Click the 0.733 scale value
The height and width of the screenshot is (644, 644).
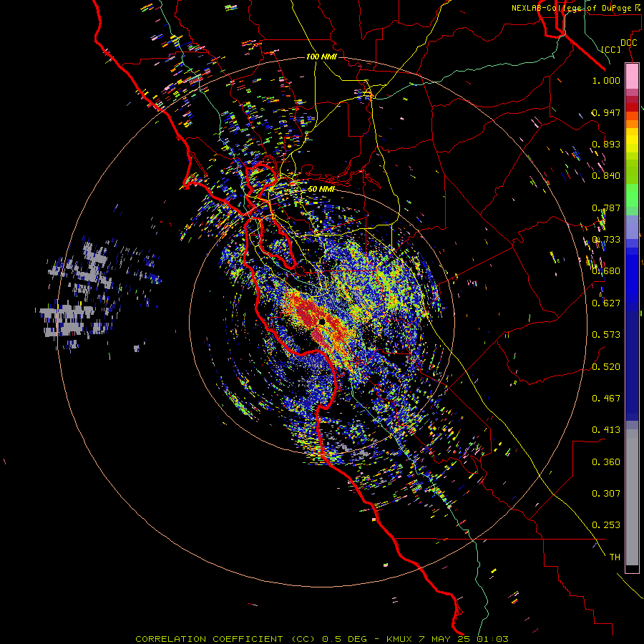click(x=606, y=240)
